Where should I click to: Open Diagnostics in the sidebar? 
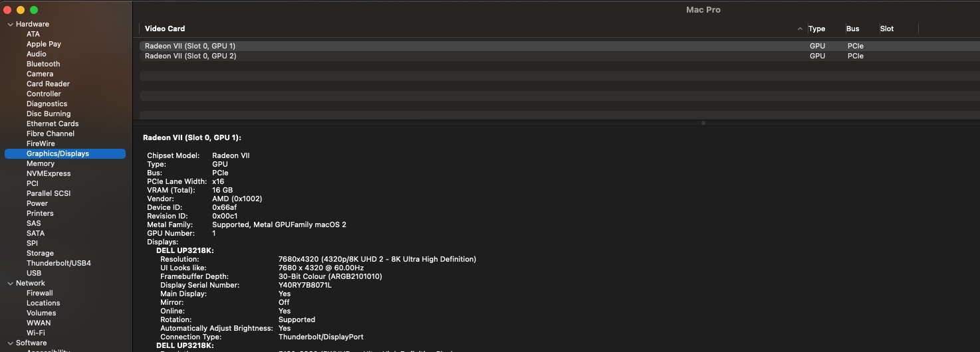click(47, 104)
